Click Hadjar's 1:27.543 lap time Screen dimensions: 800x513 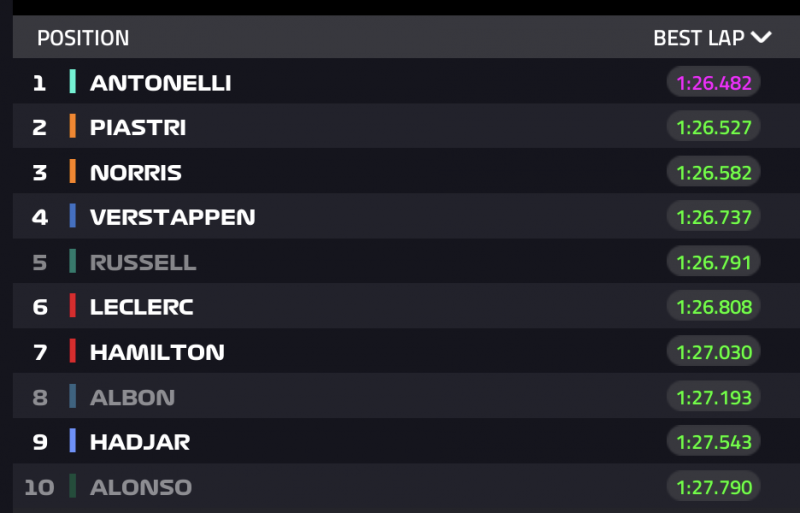(714, 441)
